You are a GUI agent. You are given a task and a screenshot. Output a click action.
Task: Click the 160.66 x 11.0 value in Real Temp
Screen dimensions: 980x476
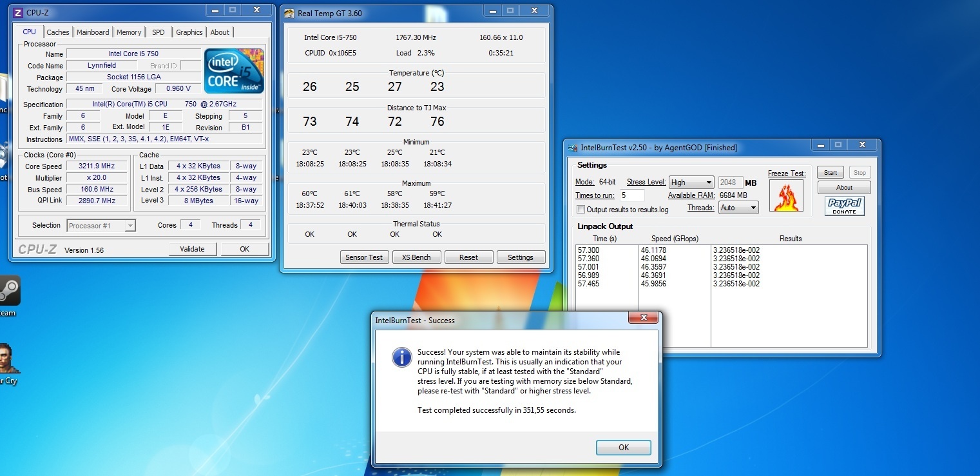(x=501, y=37)
